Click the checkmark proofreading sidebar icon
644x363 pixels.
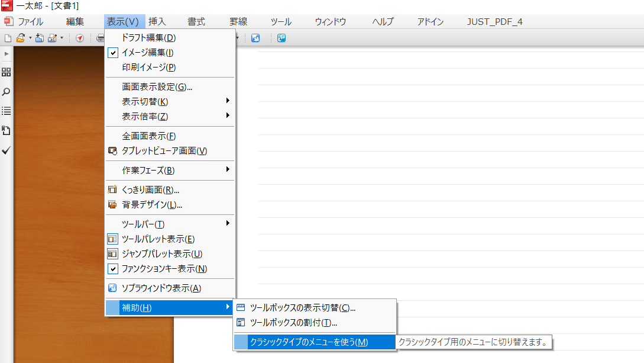6,150
